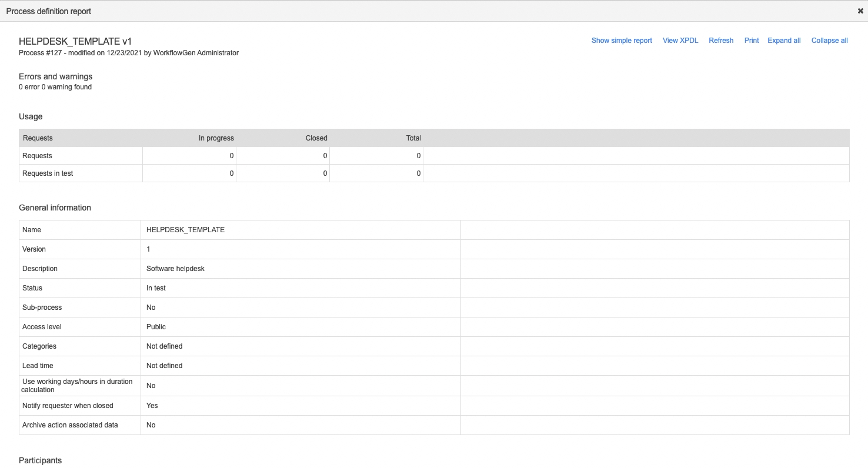Click the Closed column header

316,138
